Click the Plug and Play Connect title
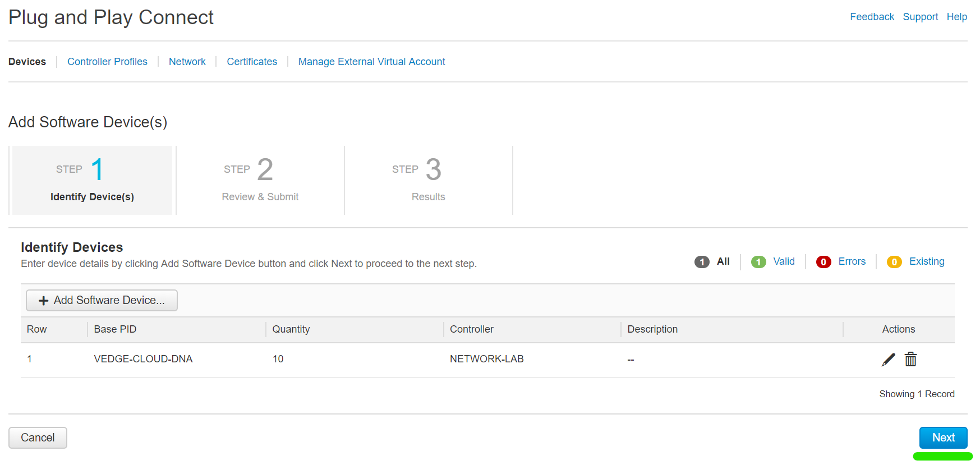 [111, 17]
